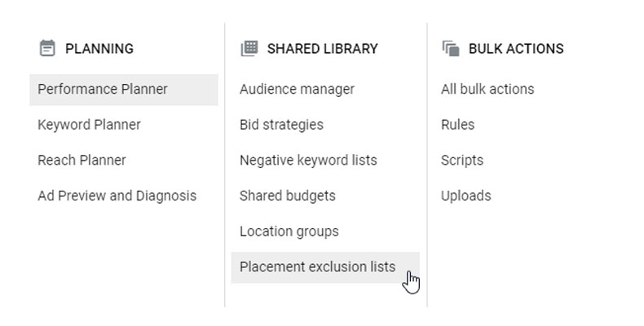Open Bid strategies
The image size is (644, 326).
coord(281,125)
